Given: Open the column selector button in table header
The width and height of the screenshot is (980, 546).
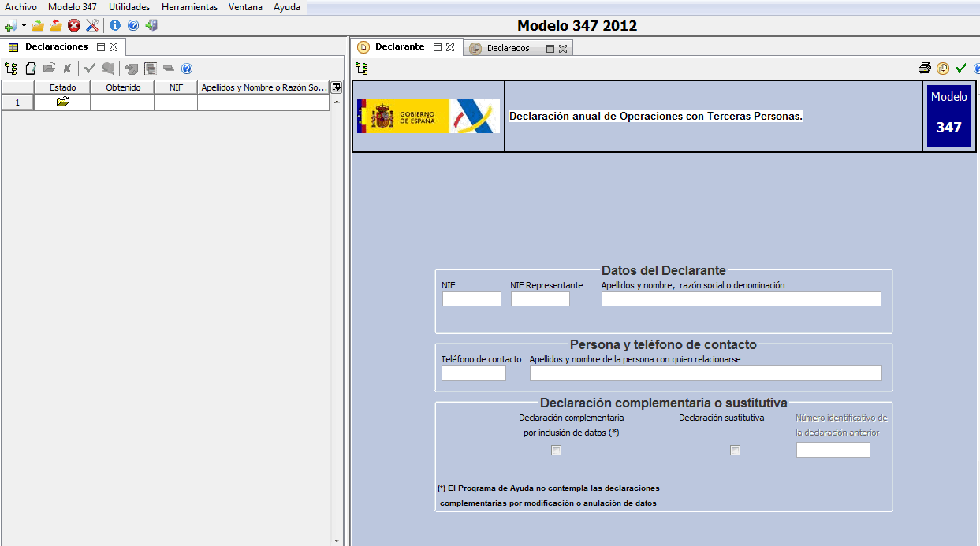Looking at the screenshot, I should [x=337, y=87].
